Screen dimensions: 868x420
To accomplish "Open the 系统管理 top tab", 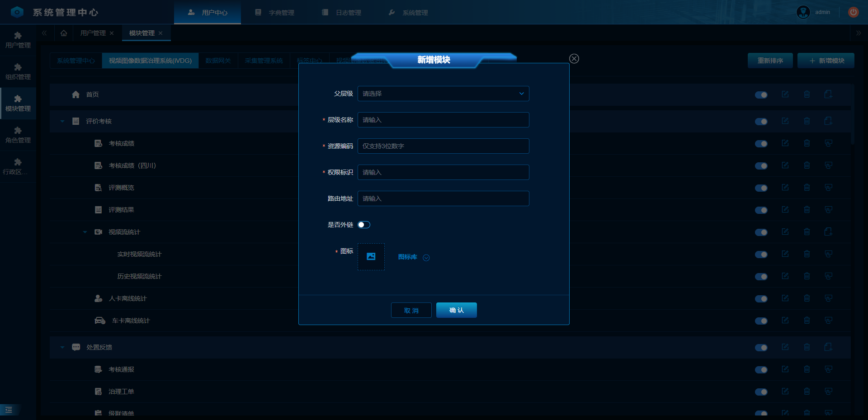I will click(x=408, y=12).
